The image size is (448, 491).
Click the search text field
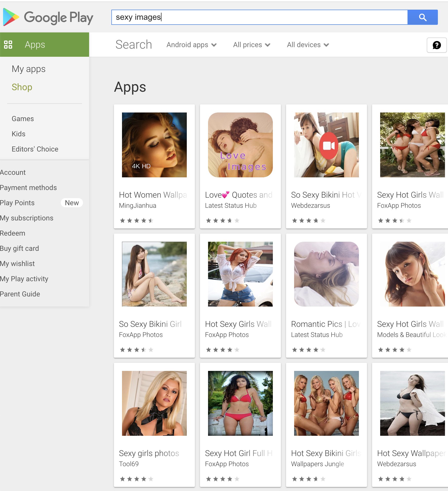[259, 17]
